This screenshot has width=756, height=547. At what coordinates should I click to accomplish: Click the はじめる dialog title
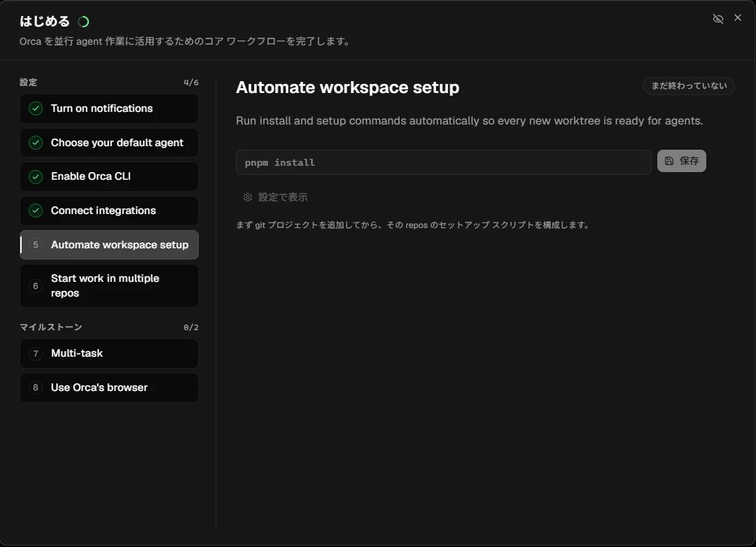44,21
